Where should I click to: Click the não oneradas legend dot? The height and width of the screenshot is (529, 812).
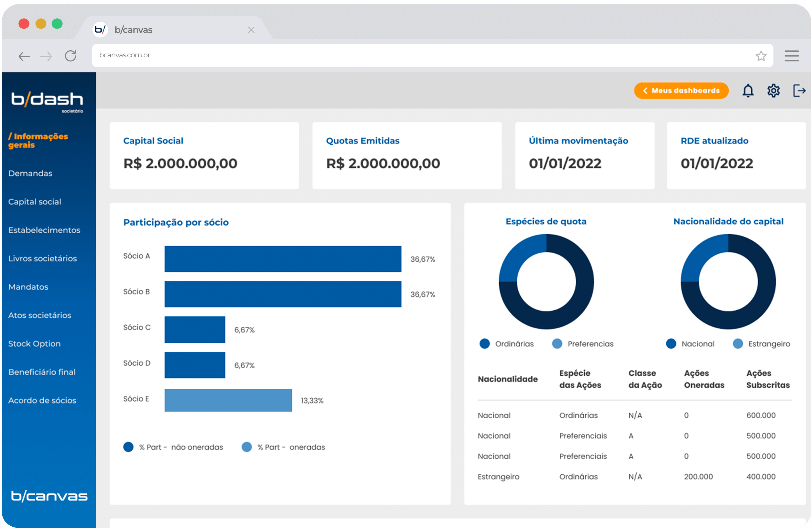(x=128, y=447)
